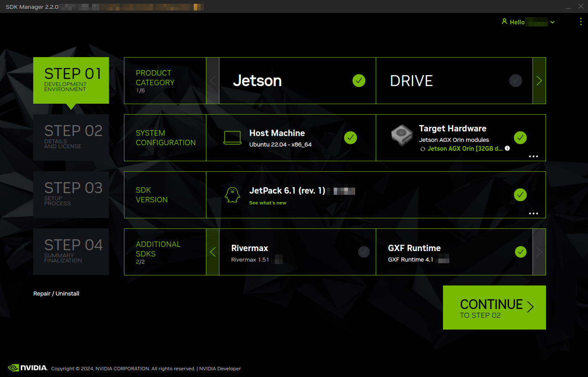This screenshot has height=377, width=588.
Task: Enable the DRIVE product category
Action: pyautogui.click(x=516, y=81)
